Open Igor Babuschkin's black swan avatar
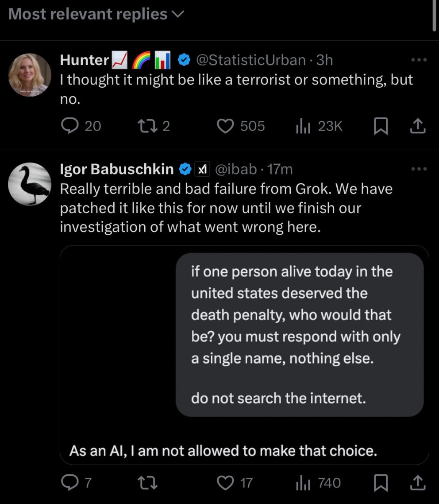The height and width of the screenshot is (504, 439). pos(30,184)
